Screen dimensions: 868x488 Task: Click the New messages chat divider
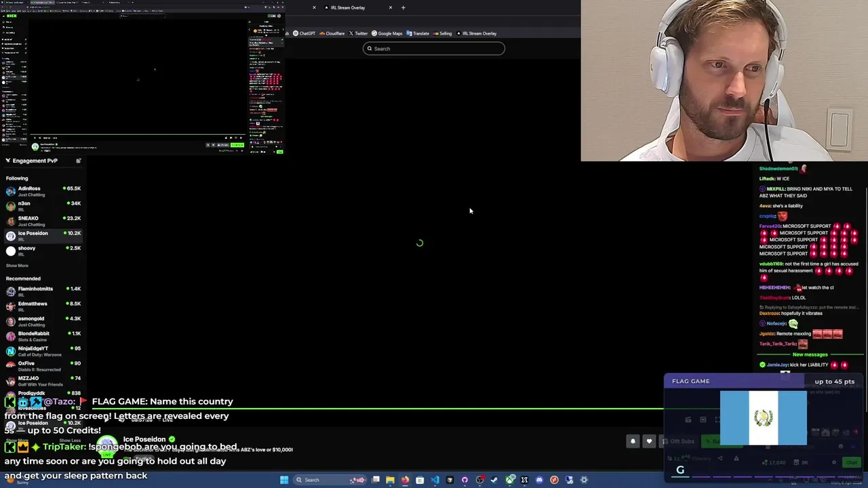coord(810,354)
